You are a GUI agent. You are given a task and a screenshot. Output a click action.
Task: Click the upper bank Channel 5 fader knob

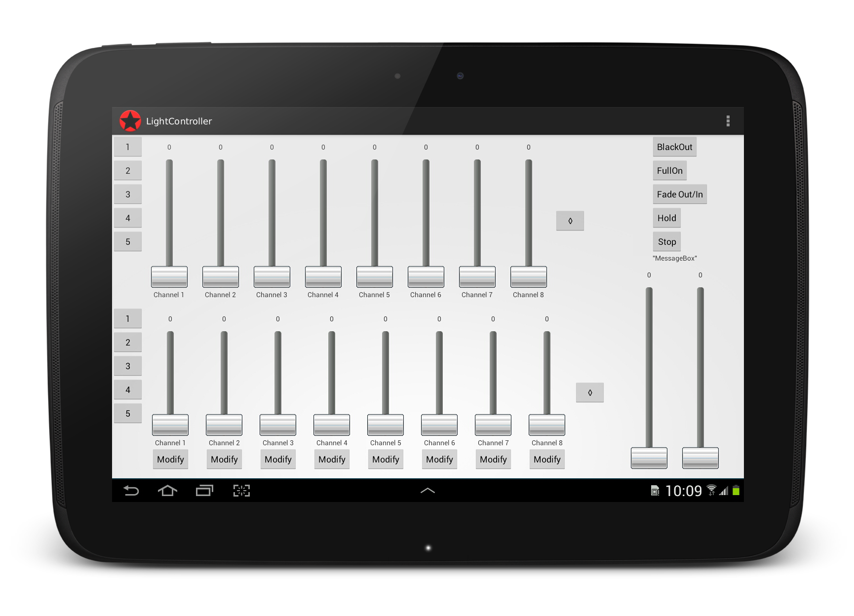[x=375, y=277]
